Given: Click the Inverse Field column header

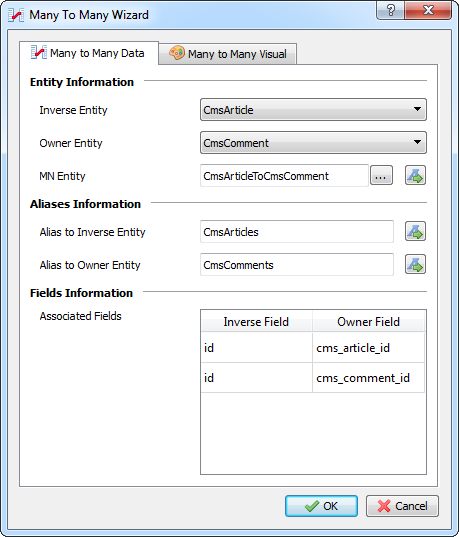Looking at the screenshot, I should [x=256, y=322].
